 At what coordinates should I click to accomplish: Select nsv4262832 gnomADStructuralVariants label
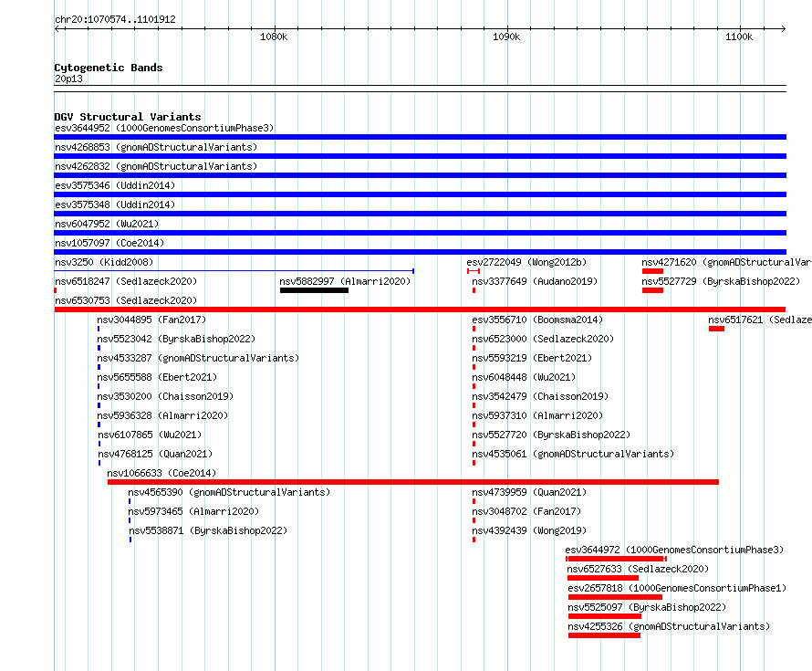[x=156, y=166]
